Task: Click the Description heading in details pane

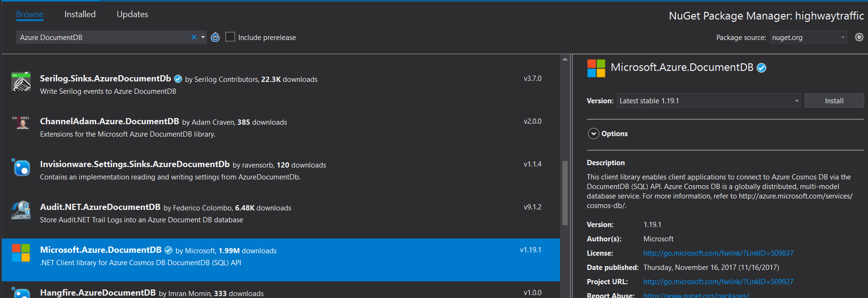Action: [606, 163]
